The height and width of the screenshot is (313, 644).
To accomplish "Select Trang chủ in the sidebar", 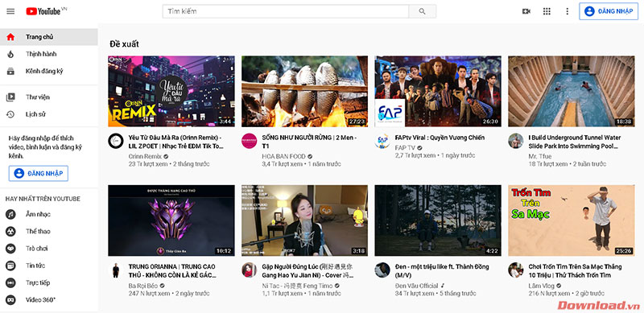I will [49, 37].
